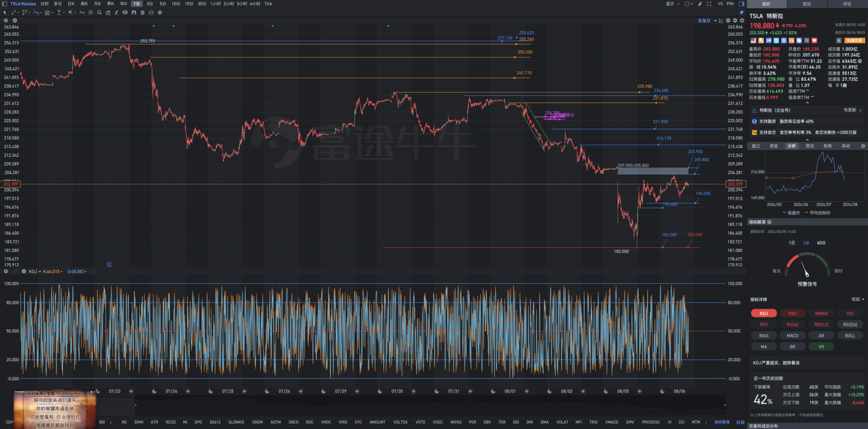Open the 评论 comments tab
Image resolution: width=868 pixels, height=429 pixels.
tap(847, 4)
